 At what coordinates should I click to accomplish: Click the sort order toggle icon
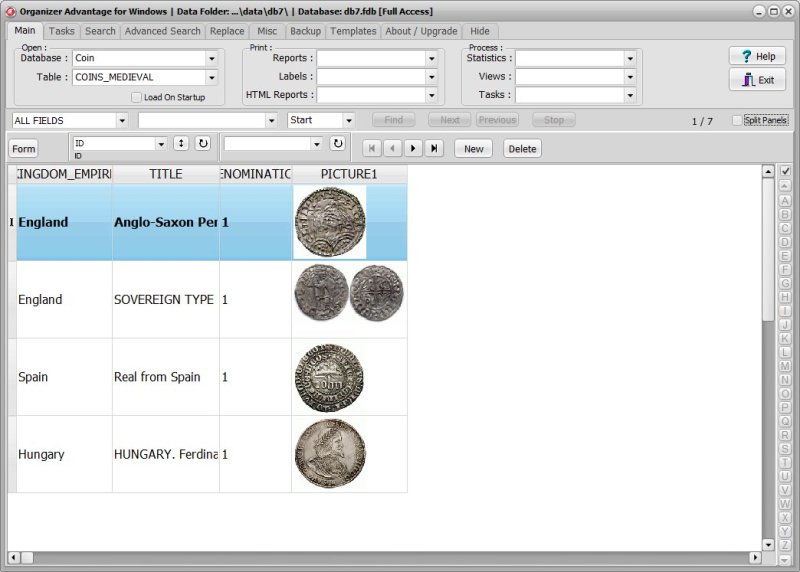pos(181,143)
